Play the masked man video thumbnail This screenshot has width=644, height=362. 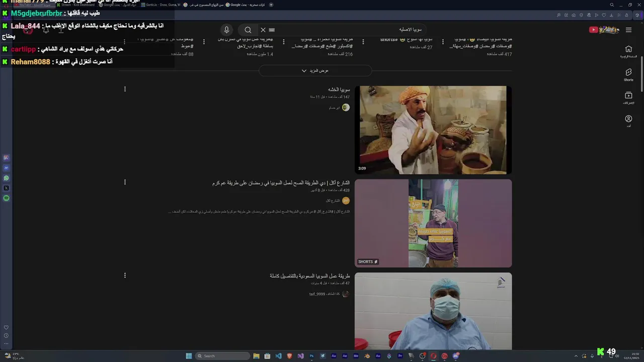433,311
